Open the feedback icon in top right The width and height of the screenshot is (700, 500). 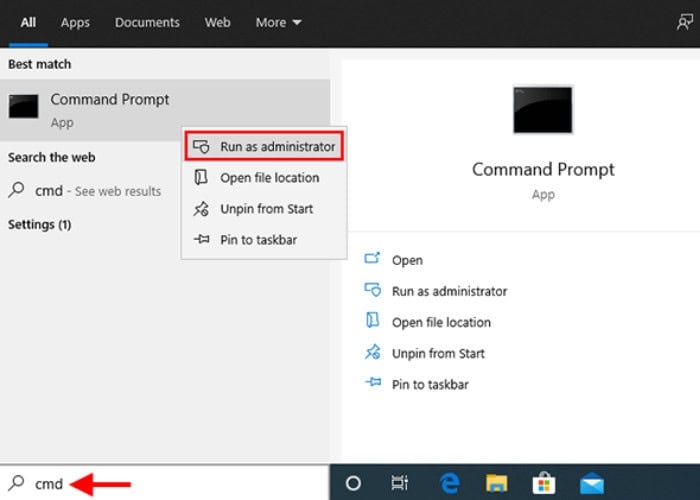click(x=684, y=22)
